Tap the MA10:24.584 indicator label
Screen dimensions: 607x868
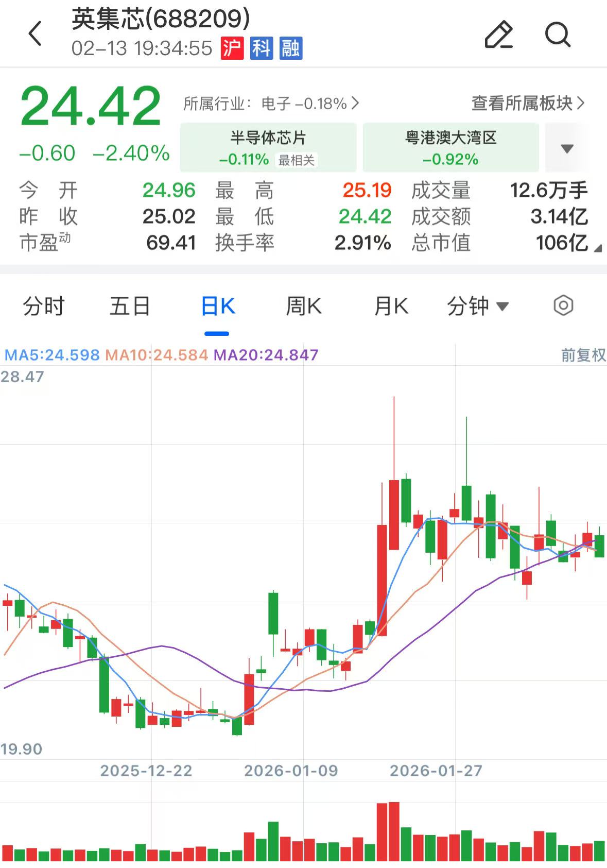pos(157,355)
